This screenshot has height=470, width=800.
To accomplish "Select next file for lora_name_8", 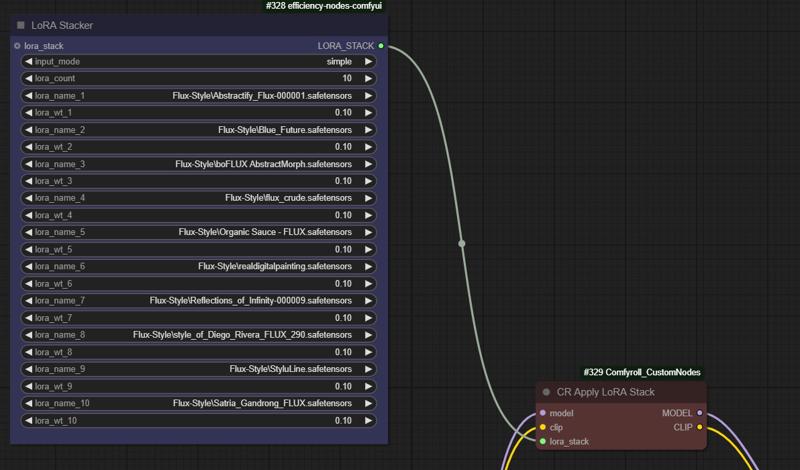I will click(x=368, y=335).
